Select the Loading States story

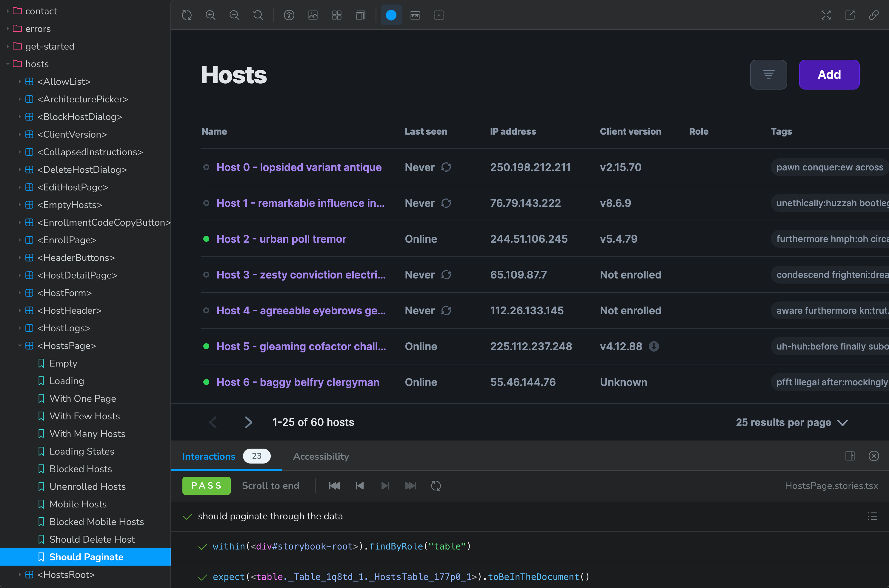[x=81, y=451]
